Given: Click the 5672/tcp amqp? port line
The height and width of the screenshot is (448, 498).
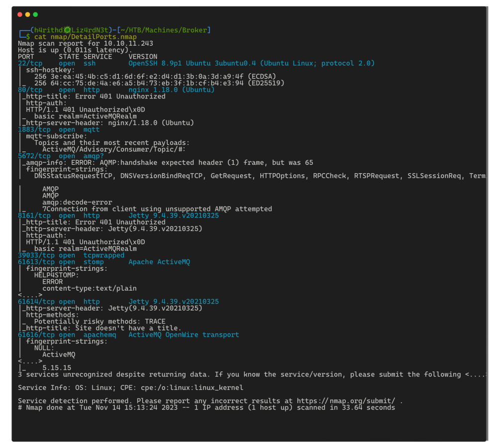Looking at the screenshot, I should pos(61,156).
